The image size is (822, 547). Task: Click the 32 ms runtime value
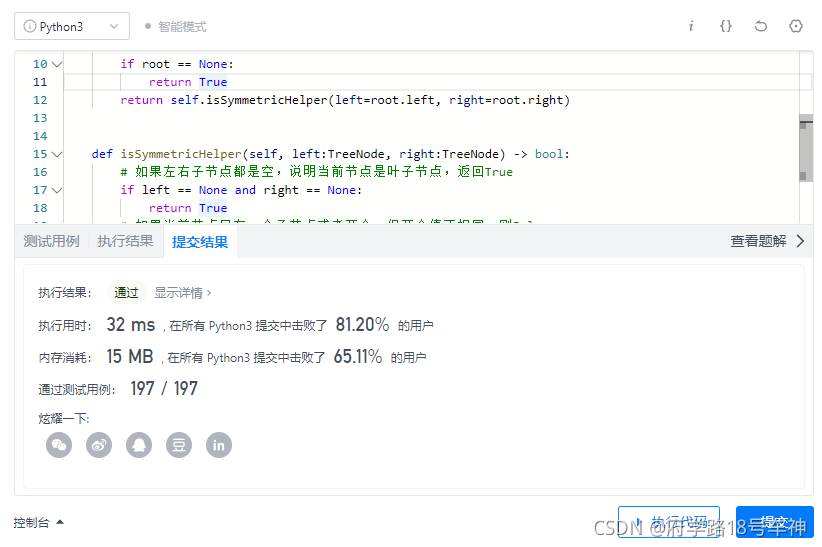(131, 325)
